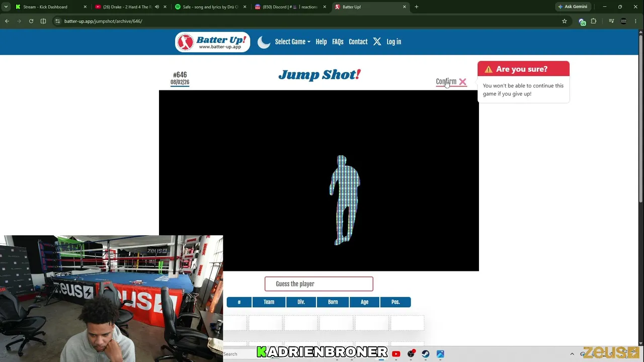Cancel give up with red X icon
644x362 pixels.
(462, 81)
